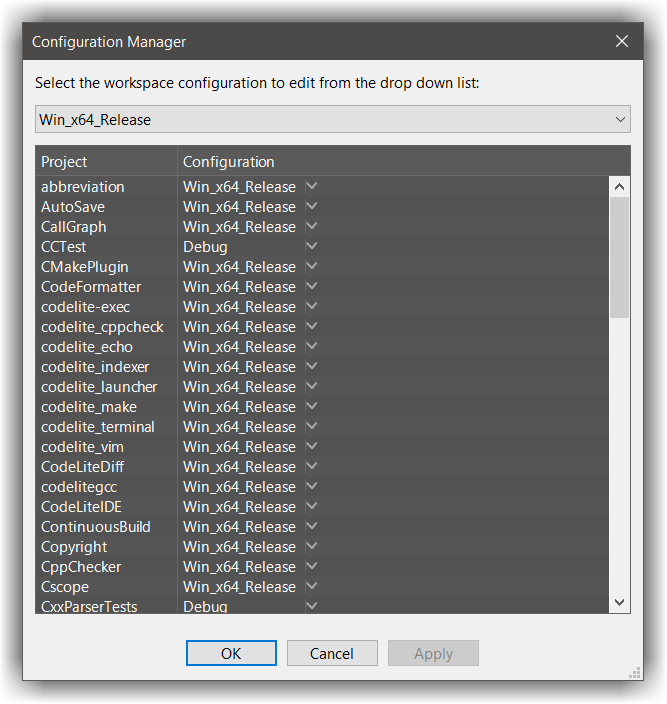The image size is (667, 704).
Task: Click the Cancel button
Action: 332,653
